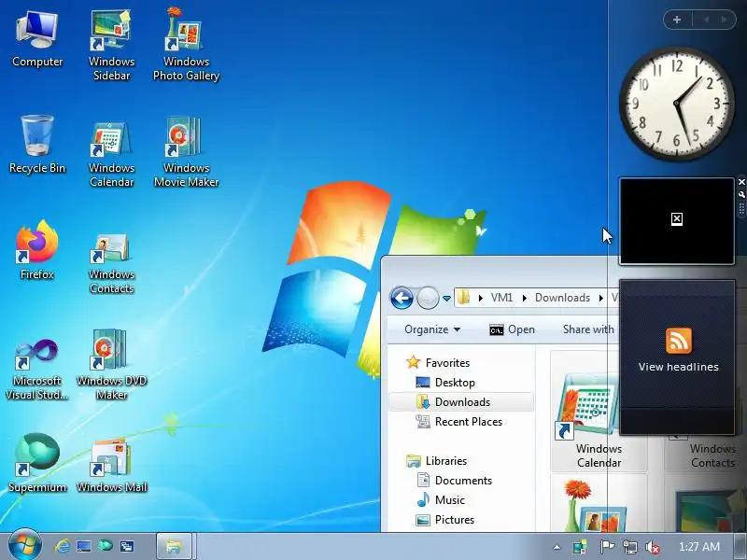Screen dimensions: 747x560
Task: Click the muted volume speaker icon
Action: (652, 547)
